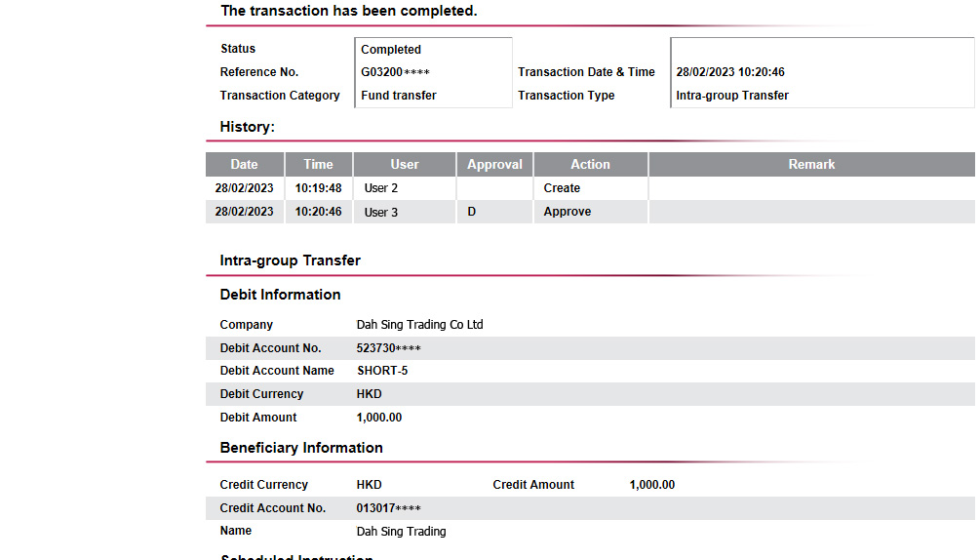Select the Approve action row entry

(x=568, y=212)
